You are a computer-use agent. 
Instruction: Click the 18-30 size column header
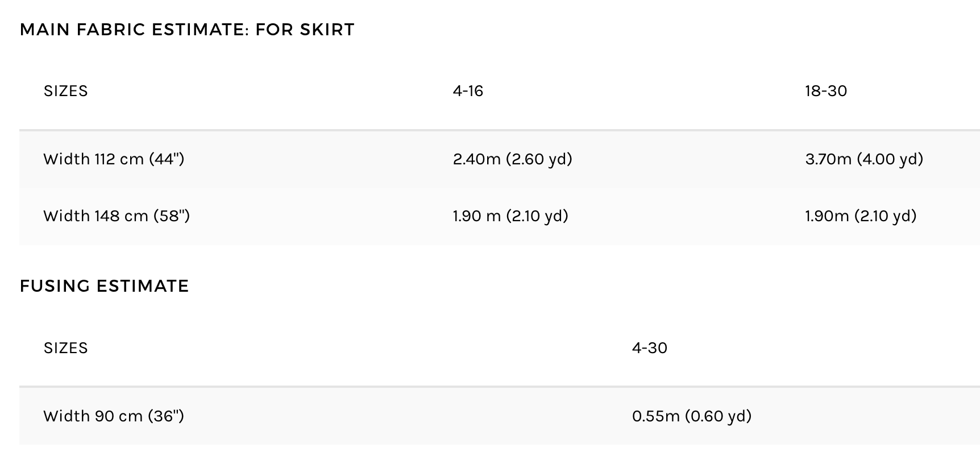(x=826, y=91)
